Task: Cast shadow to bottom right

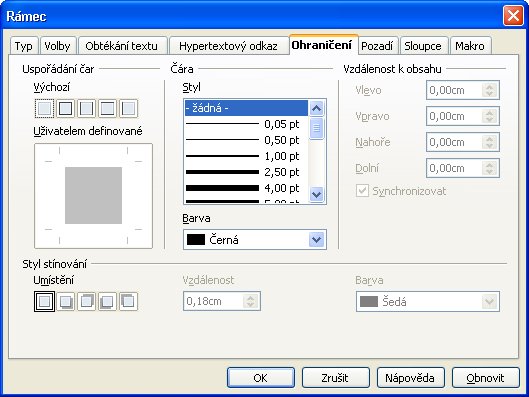Action: click(65, 301)
